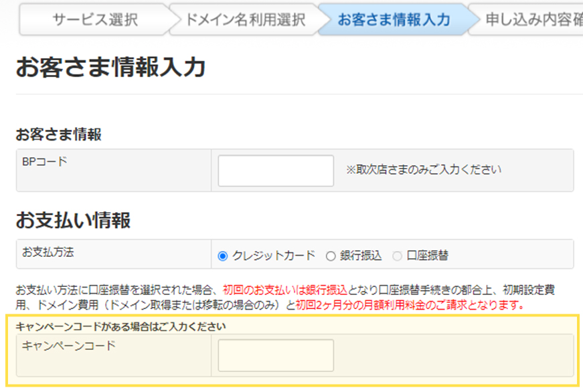This screenshot has width=583, height=392.
Task: Click the キャンペーンコード field label
Action: click(x=68, y=346)
